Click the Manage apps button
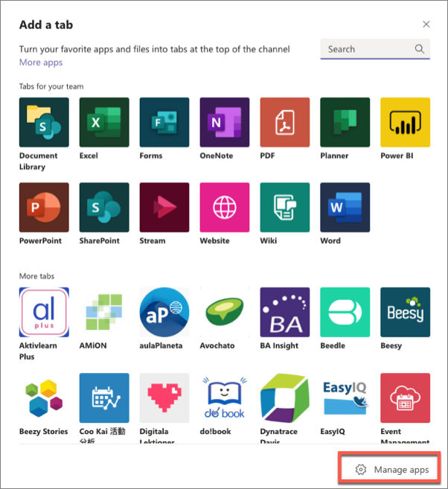This screenshot has height=489, width=448. point(391,470)
